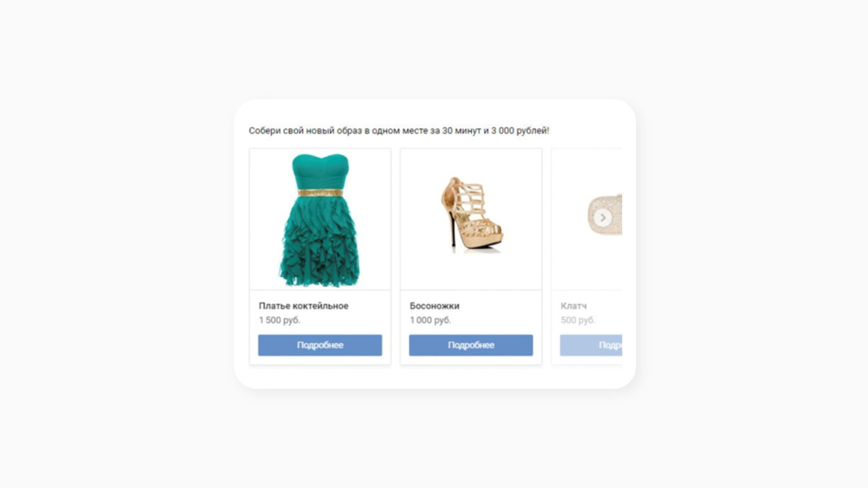Click Подробнее under the cocktail dress
This screenshot has height=488, width=868.
(x=320, y=345)
